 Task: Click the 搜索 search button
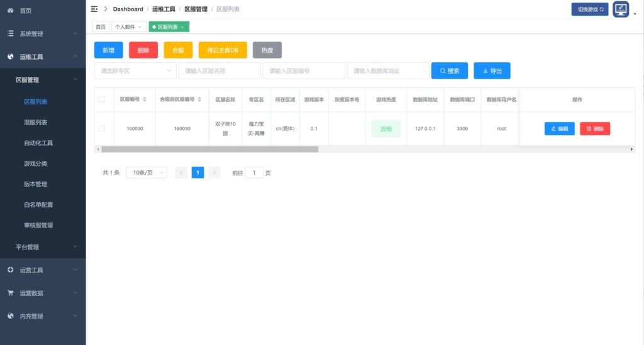coord(449,70)
